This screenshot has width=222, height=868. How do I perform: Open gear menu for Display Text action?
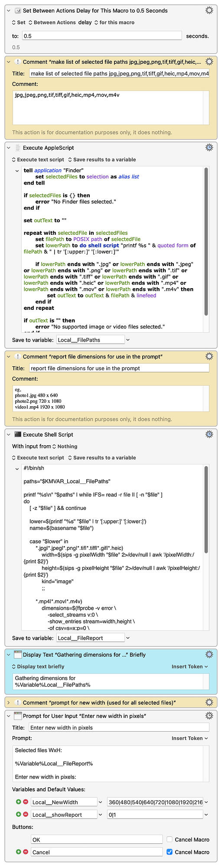pos(209,654)
